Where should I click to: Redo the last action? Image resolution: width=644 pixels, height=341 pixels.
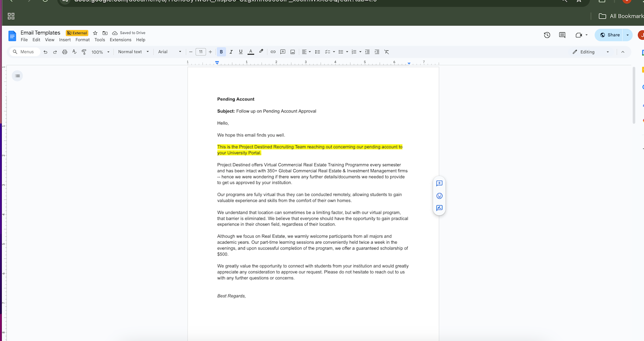(55, 52)
